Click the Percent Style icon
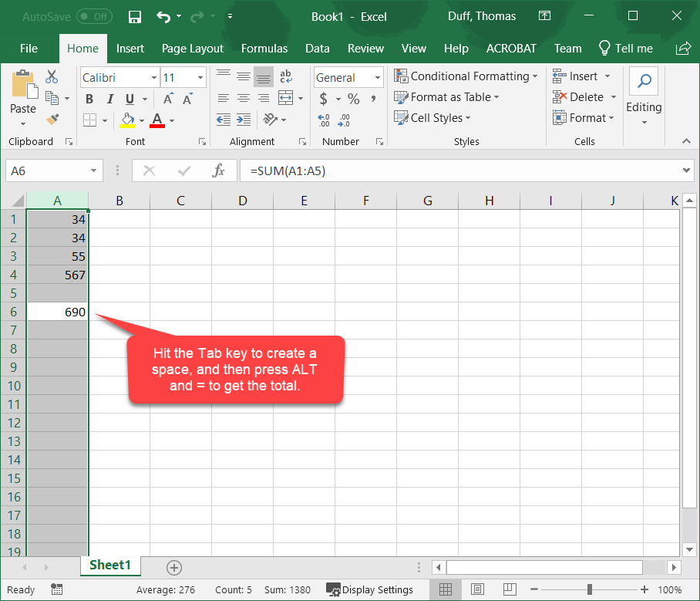Screen dimensions: 700x601 tap(353, 99)
